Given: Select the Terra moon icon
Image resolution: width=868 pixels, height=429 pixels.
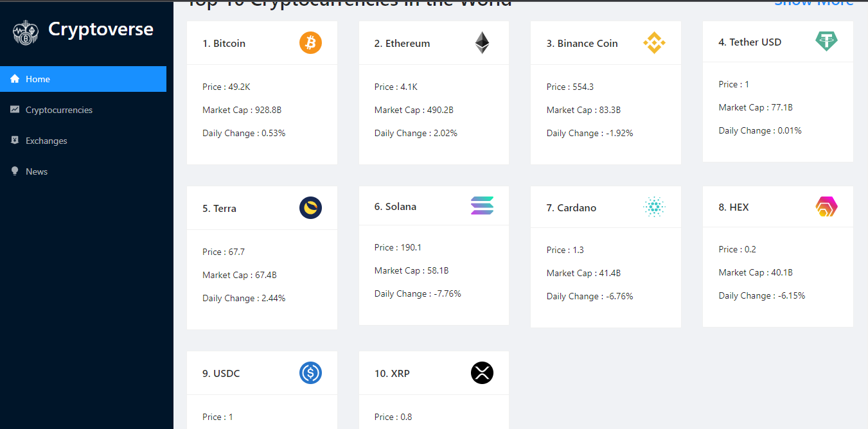Looking at the screenshot, I should click(x=310, y=207).
